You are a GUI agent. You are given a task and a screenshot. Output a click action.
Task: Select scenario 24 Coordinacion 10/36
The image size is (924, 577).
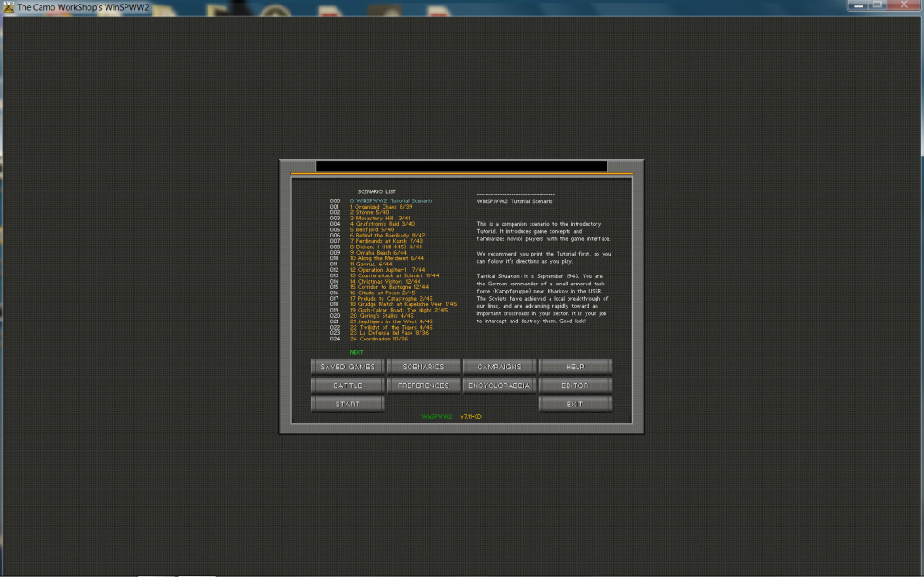click(379, 339)
